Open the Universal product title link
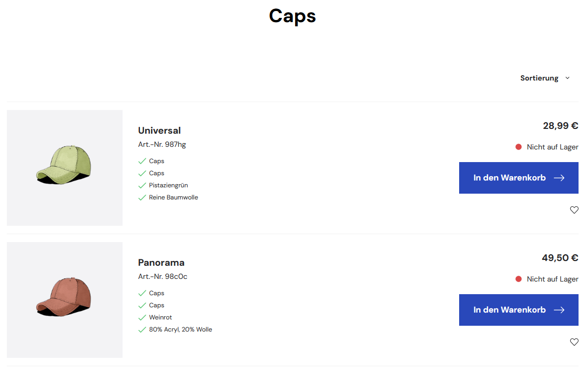The image size is (588, 371). tap(159, 131)
